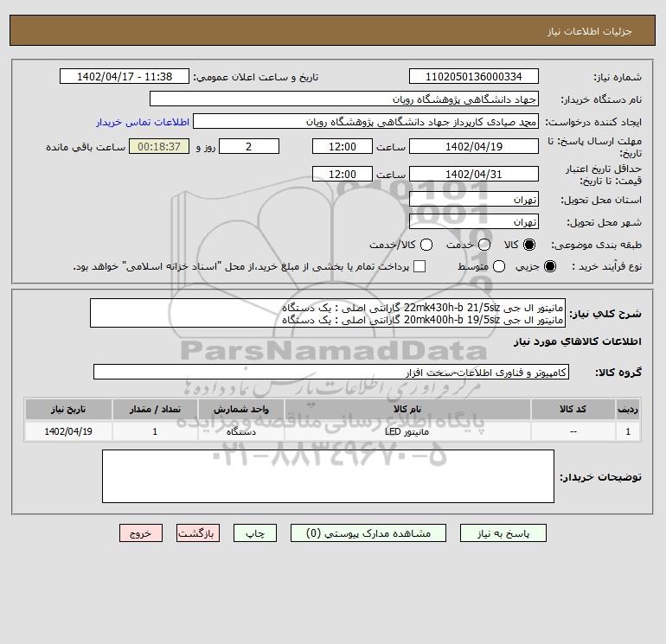Click the delivery province field تهران
The width and height of the screenshot is (666, 644).
click(474, 199)
